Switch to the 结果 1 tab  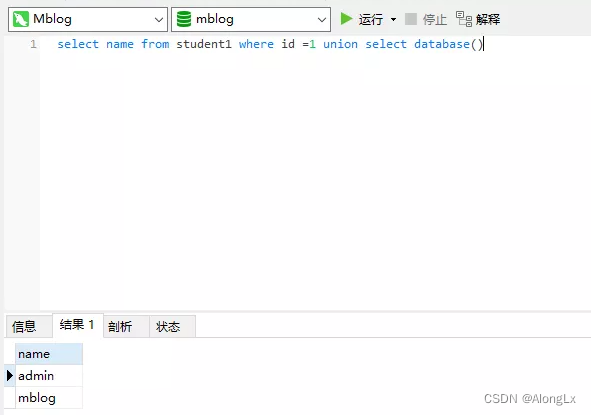tap(78, 325)
